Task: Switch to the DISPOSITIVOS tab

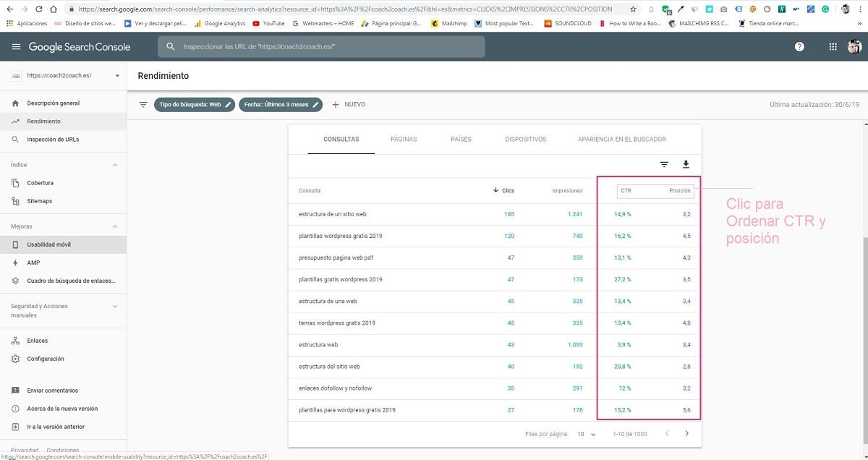Action: (x=525, y=140)
